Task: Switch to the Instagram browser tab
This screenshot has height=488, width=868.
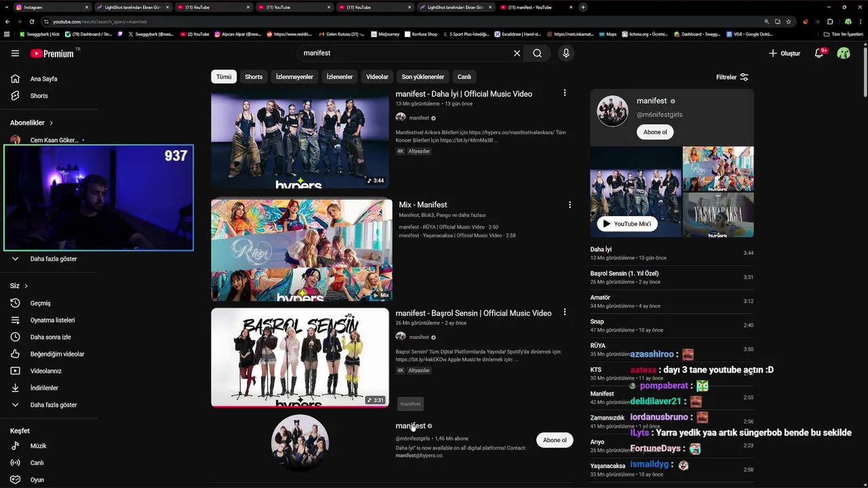Action: tap(51, 7)
